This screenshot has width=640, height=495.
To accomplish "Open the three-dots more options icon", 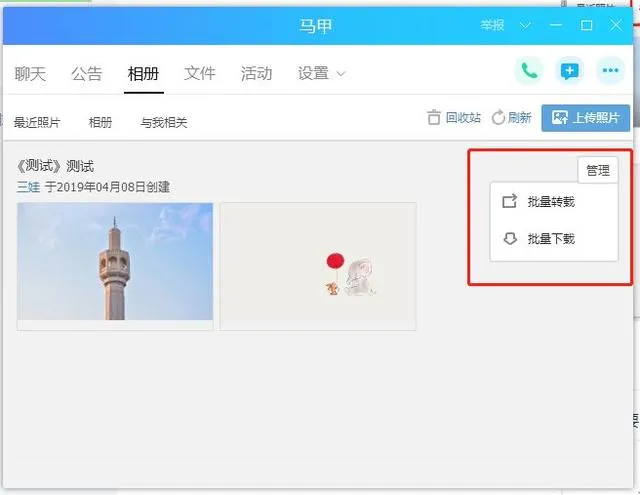I will coord(611,71).
